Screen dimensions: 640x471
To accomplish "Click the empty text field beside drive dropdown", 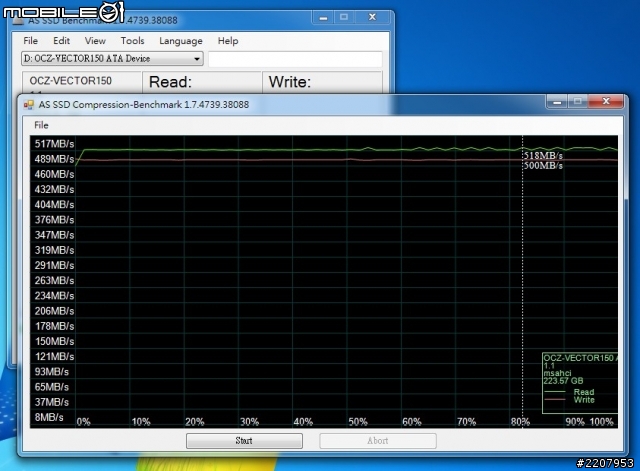I will (295, 59).
